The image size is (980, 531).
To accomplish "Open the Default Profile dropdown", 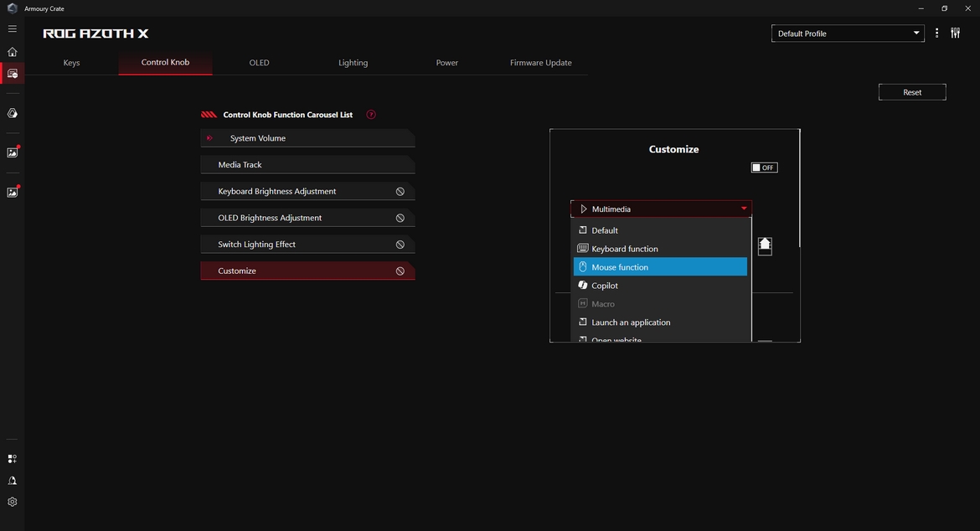I will coord(848,34).
